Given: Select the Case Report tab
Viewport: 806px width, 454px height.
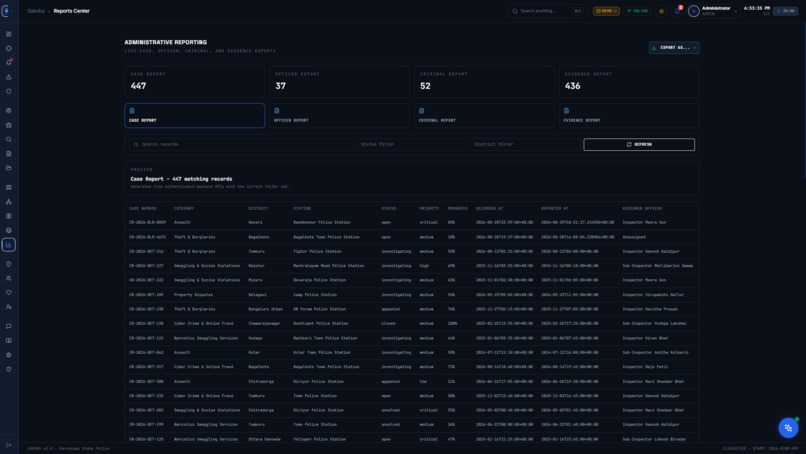Looking at the screenshot, I should pyautogui.click(x=195, y=116).
